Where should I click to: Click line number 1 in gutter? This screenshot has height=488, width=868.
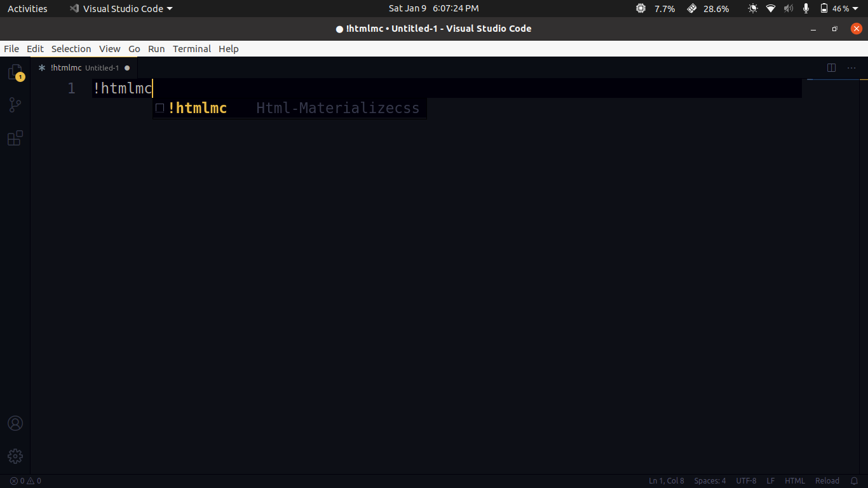coord(72,88)
